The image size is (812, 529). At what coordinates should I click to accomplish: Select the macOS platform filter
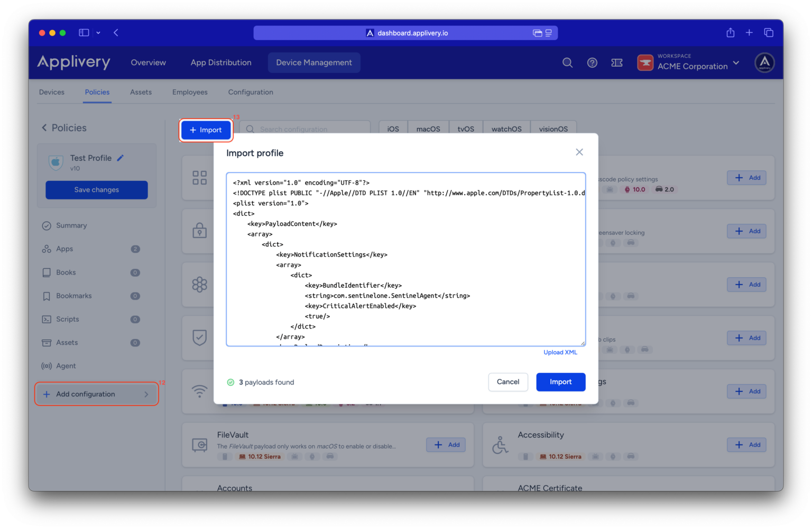coord(428,129)
